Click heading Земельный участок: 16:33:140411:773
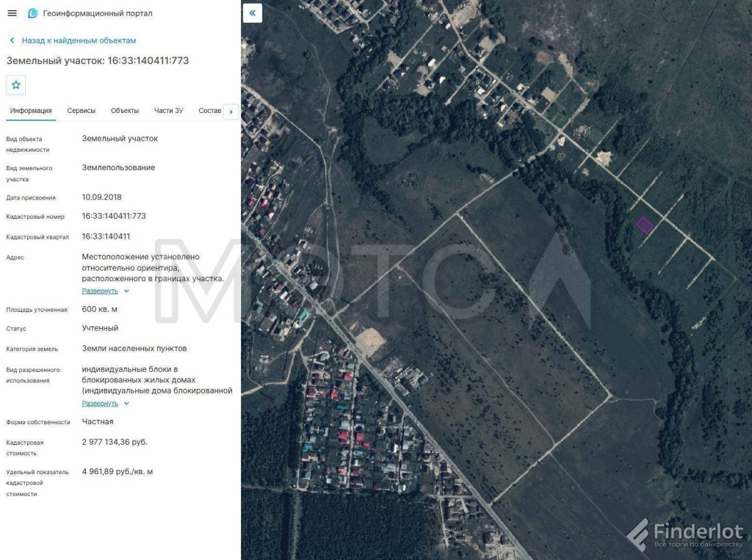Viewport: 752px width, 560px height. pos(98,61)
